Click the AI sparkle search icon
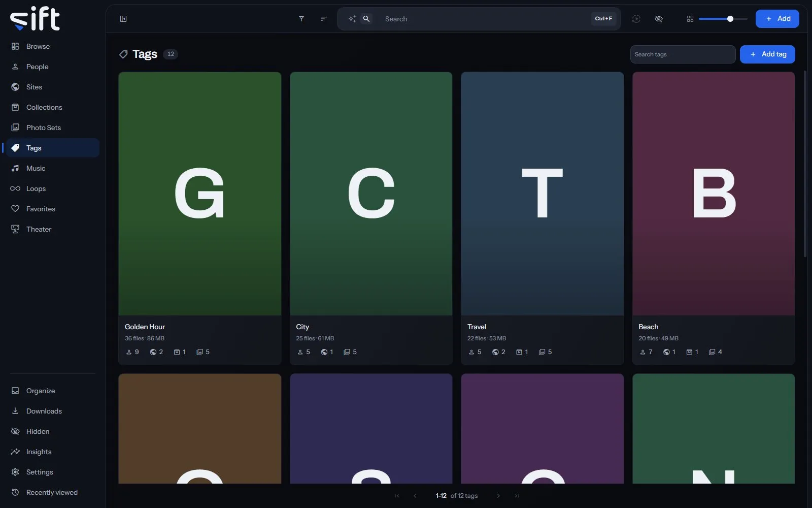812x508 pixels. point(352,19)
